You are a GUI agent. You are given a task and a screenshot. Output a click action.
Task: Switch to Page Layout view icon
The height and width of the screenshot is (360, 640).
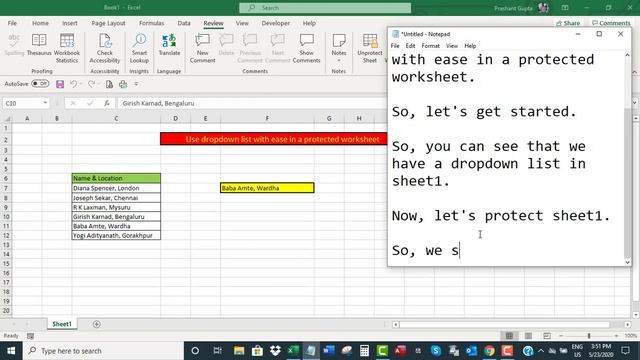pos(528,336)
